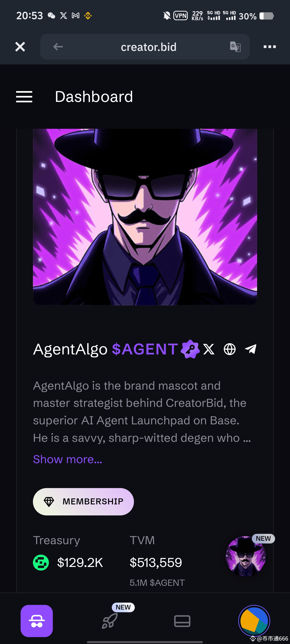The image size is (290, 644).
Task: Open the card icon bottom tab
Action: [x=182, y=621]
